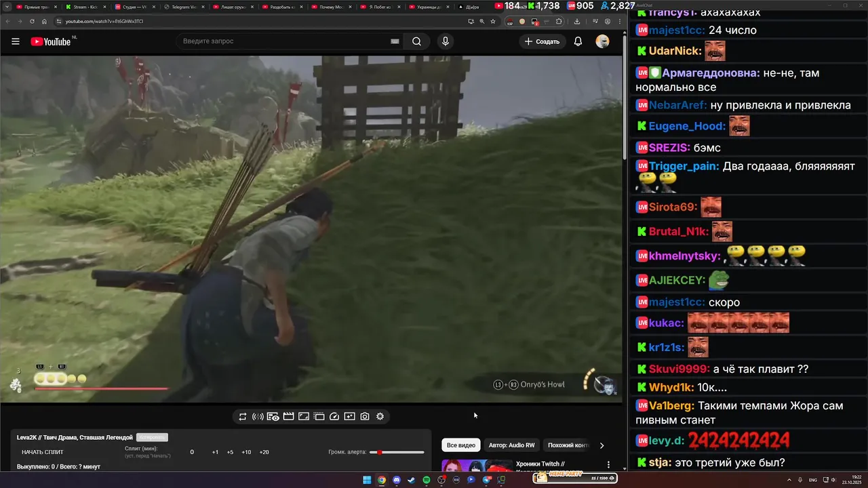The image size is (868, 488).
Task: Add +20 minutes to split
Action: pos(264,452)
